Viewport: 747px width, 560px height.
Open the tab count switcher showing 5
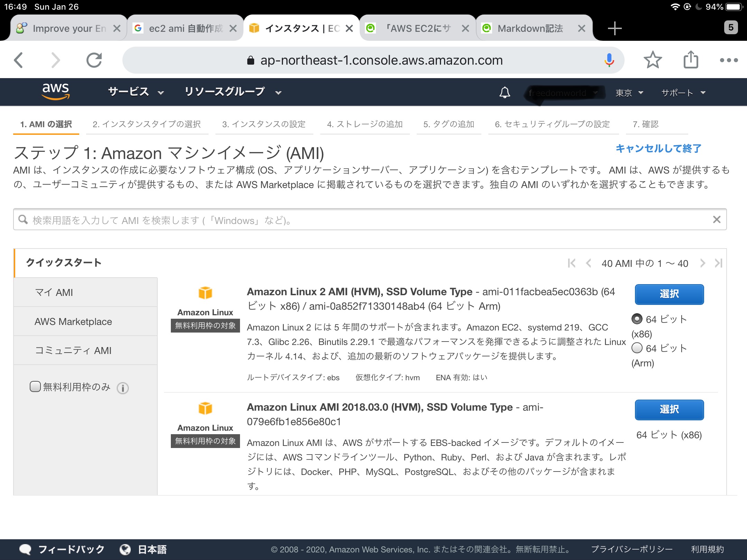[x=731, y=27]
